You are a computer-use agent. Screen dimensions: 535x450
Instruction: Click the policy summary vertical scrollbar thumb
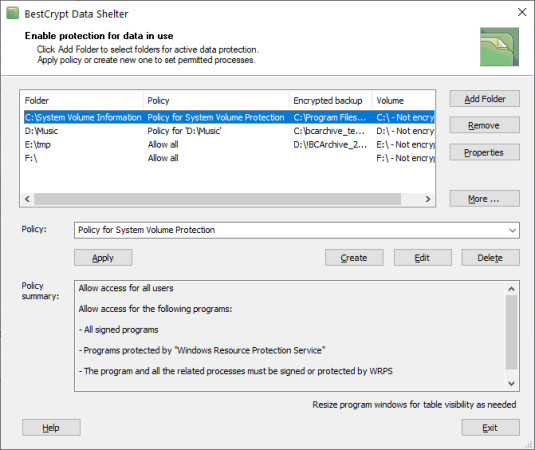[511, 332]
